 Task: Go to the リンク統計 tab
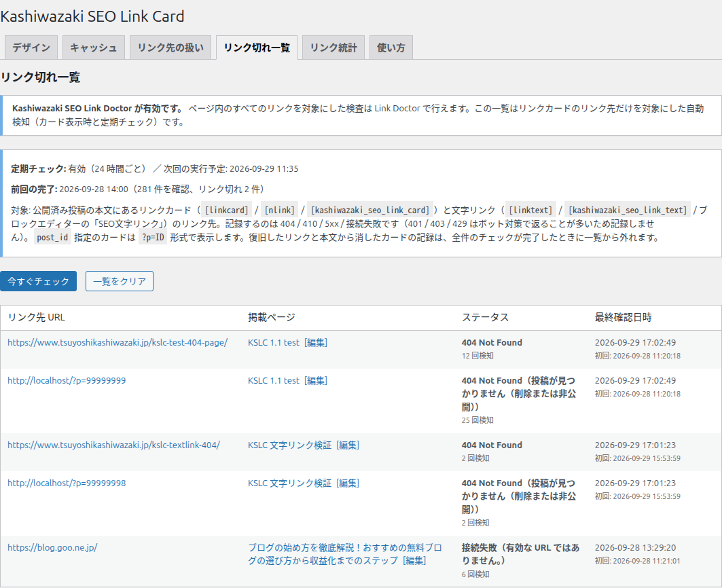tap(333, 48)
